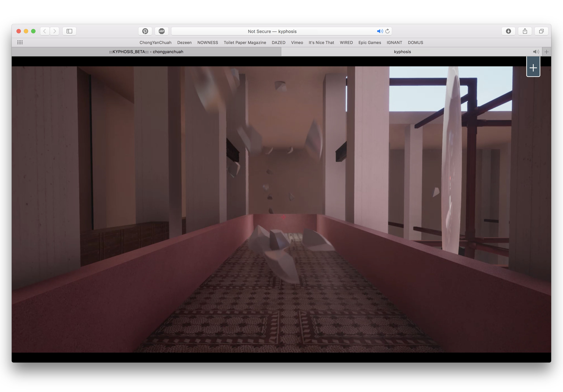This screenshot has width=563, height=392.
Task: Add a new tab with plus icon
Action: pos(546,52)
